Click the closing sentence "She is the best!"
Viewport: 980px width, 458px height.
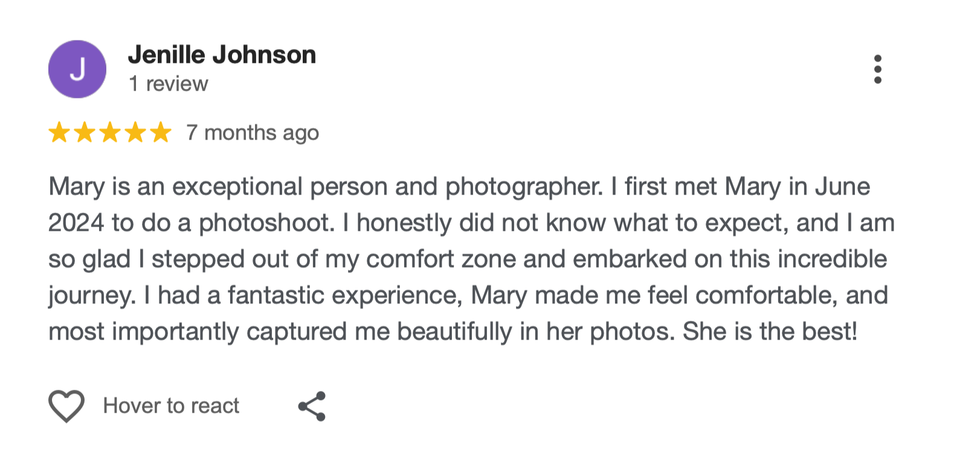pyautogui.click(x=770, y=332)
